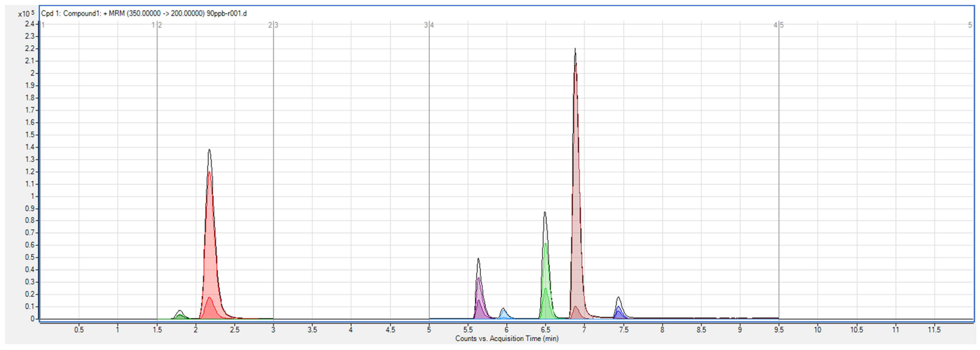Click the segment 5 label at top right
Image resolution: width=980 pixels, height=350 pixels.
click(970, 25)
